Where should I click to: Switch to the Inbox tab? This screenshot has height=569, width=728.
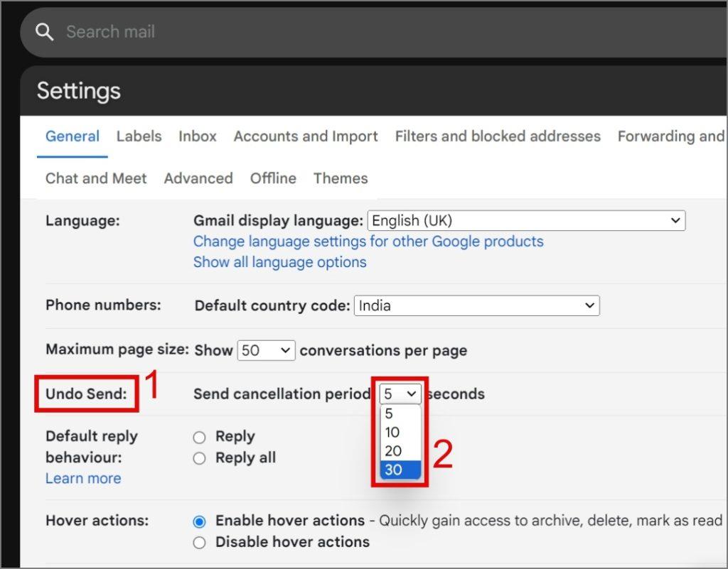198,136
